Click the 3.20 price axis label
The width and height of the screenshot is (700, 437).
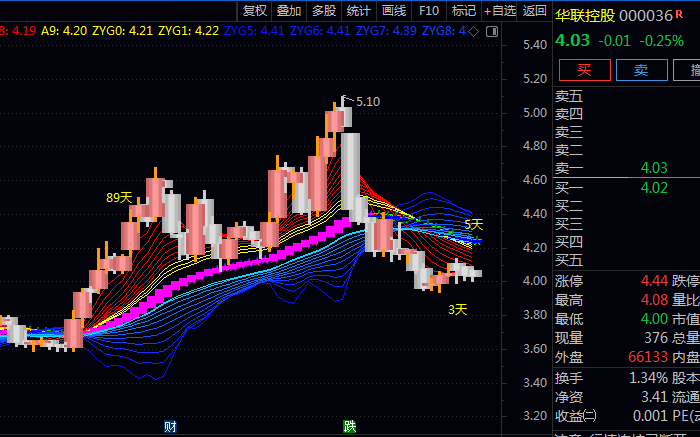535,416
